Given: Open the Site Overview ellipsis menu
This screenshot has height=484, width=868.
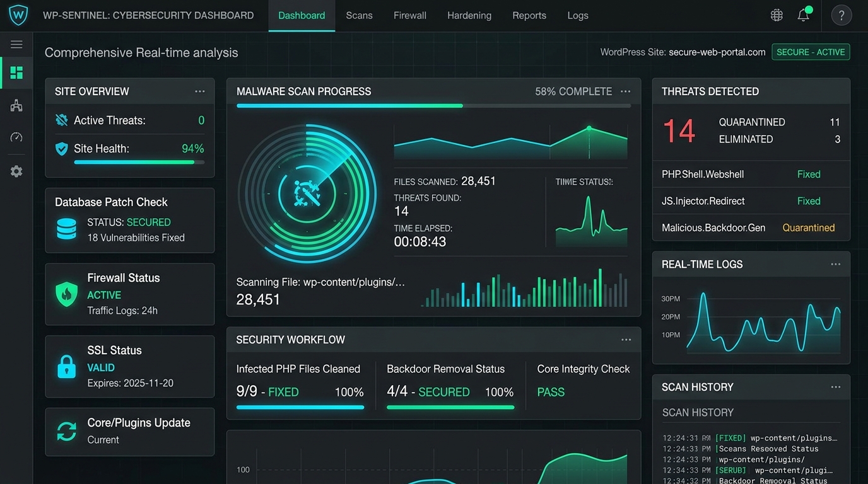Looking at the screenshot, I should (x=200, y=91).
